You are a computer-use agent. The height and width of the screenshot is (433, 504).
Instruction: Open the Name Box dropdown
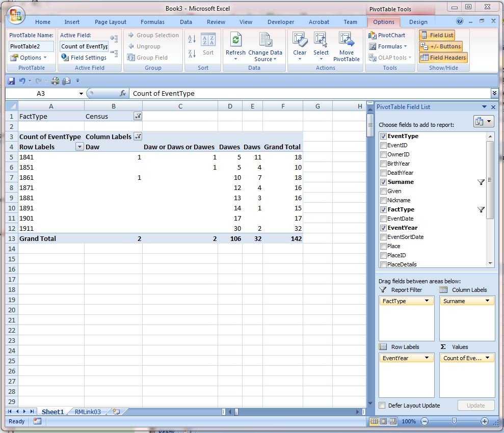81,93
